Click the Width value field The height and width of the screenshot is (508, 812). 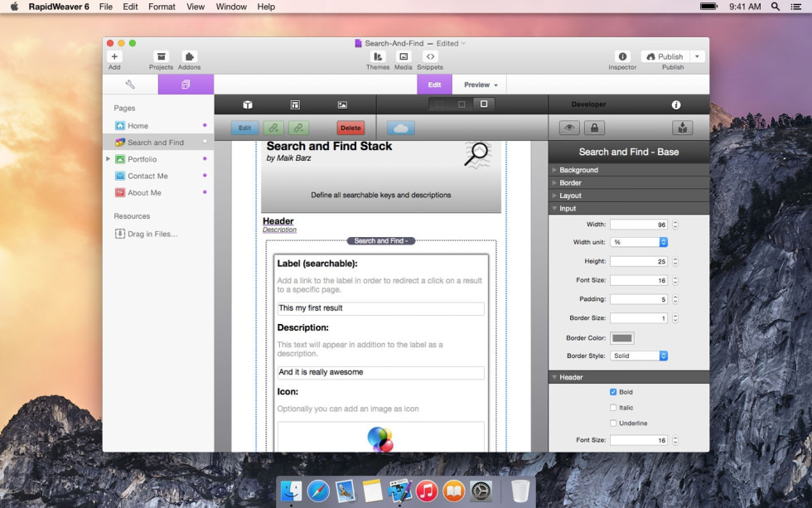[x=639, y=225]
